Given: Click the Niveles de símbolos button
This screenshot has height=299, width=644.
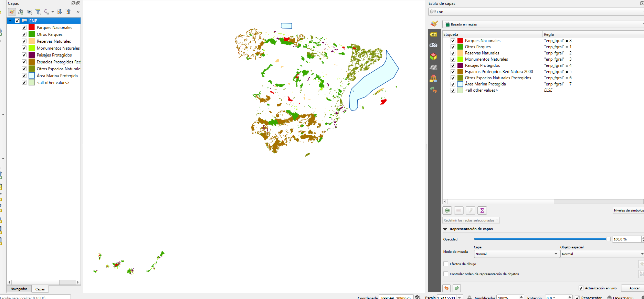Looking at the screenshot, I should pyautogui.click(x=629, y=210).
